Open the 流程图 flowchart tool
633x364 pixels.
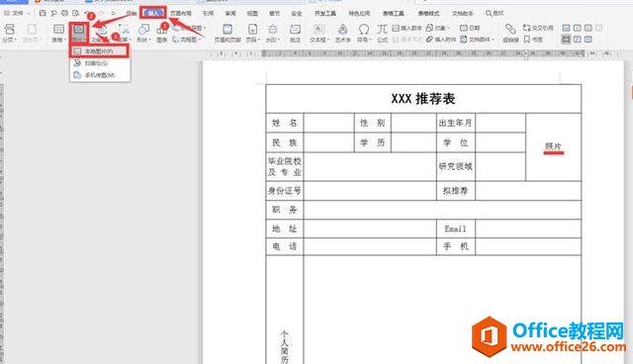click(185, 40)
